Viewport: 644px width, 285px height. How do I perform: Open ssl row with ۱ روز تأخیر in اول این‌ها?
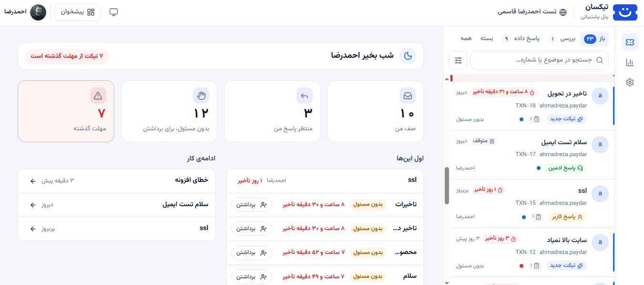point(325,180)
